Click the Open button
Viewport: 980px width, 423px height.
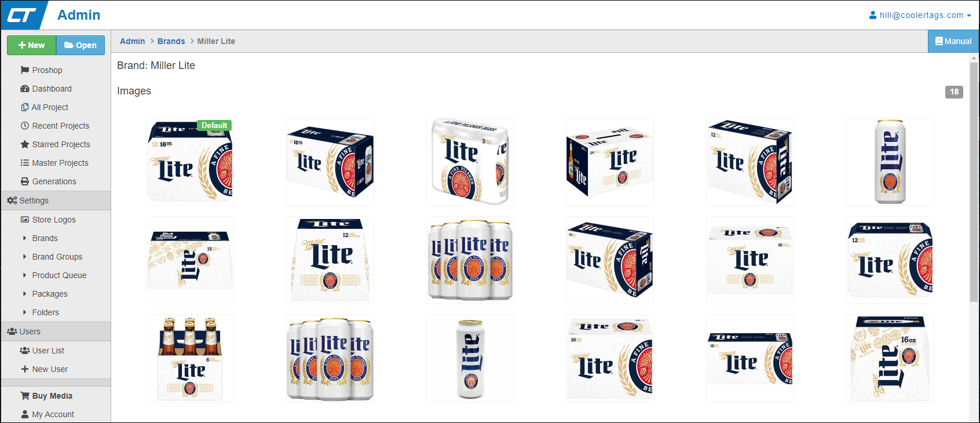81,45
